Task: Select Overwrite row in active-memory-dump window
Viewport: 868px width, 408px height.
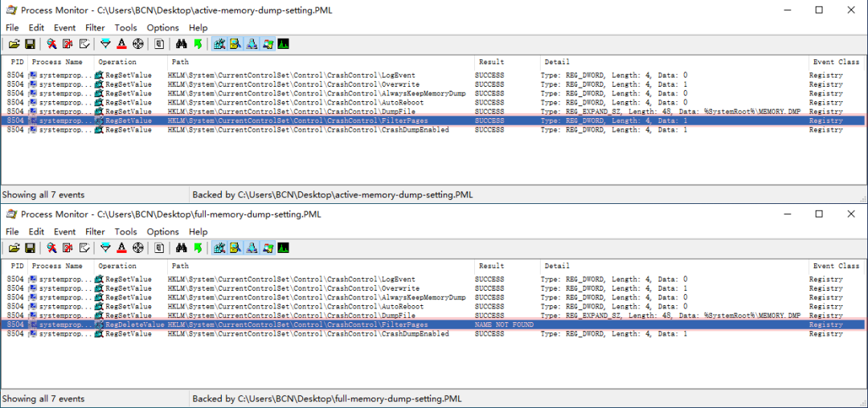Action: tap(433, 84)
